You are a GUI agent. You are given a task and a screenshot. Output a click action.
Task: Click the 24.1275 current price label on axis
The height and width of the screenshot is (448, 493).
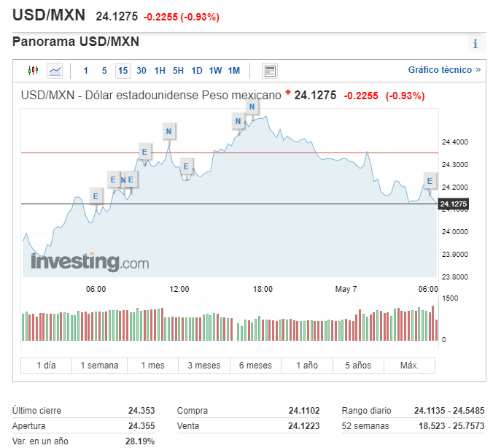coord(453,204)
